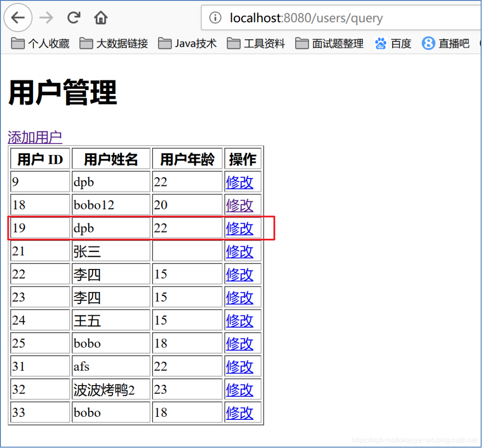Click 修改 for user ID 22

[239, 274]
